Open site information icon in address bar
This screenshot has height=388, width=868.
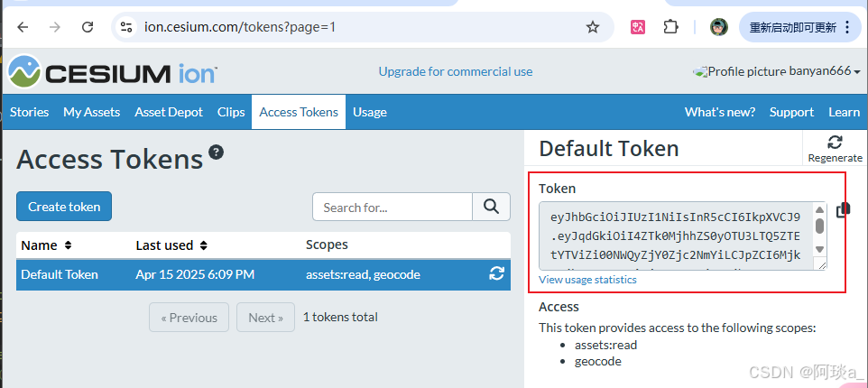126,27
